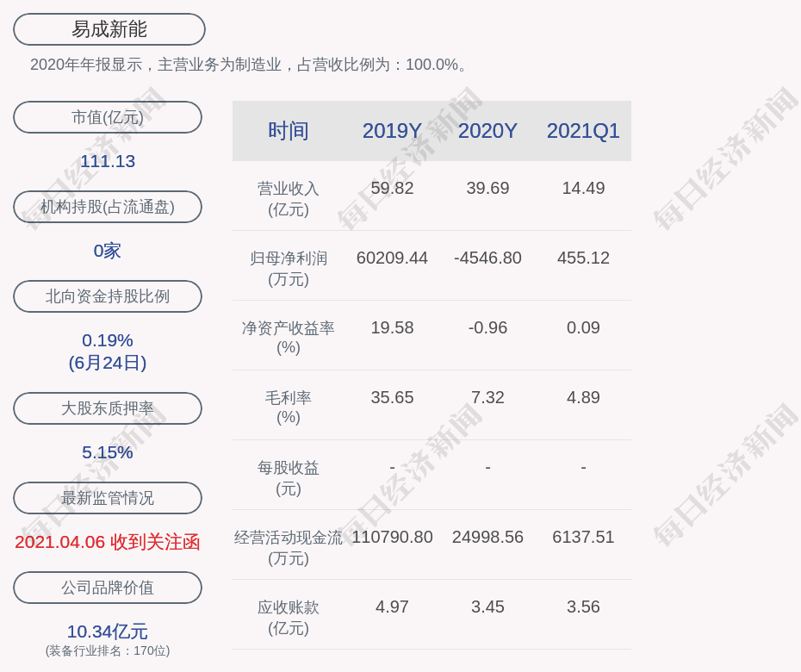The width and height of the screenshot is (801, 672).
Task: Click the 易成新能 company name pill
Action: pyautogui.click(x=109, y=29)
